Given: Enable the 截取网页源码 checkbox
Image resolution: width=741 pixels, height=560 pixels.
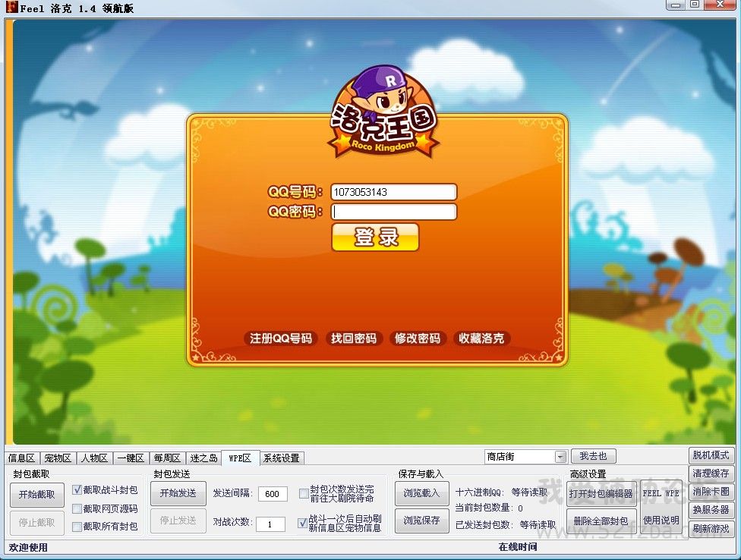Looking at the screenshot, I should click(77, 508).
